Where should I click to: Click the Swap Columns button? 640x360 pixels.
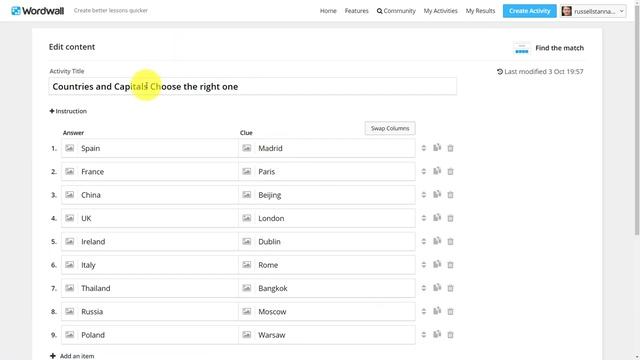[390, 128]
